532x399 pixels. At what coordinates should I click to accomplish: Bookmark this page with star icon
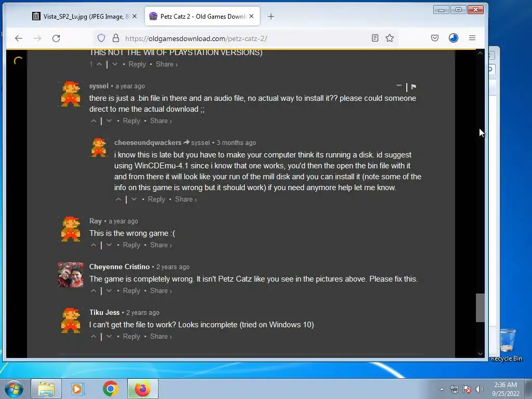point(390,38)
